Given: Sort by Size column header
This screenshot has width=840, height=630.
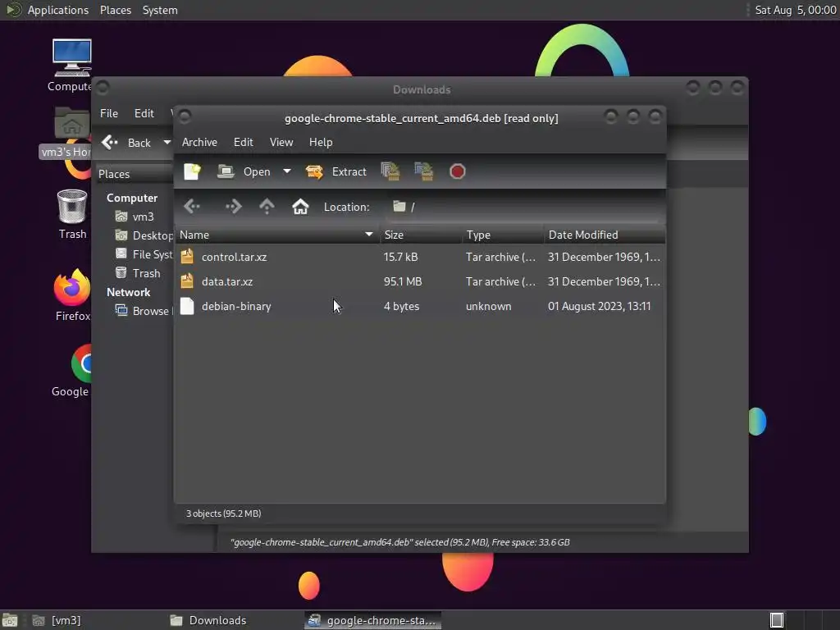Looking at the screenshot, I should point(421,235).
